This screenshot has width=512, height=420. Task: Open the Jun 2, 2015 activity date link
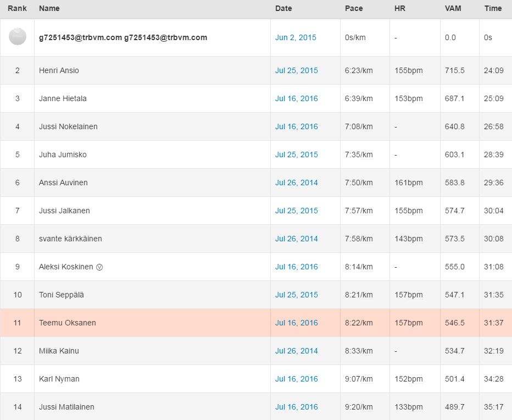pyautogui.click(x=296, y=38)
